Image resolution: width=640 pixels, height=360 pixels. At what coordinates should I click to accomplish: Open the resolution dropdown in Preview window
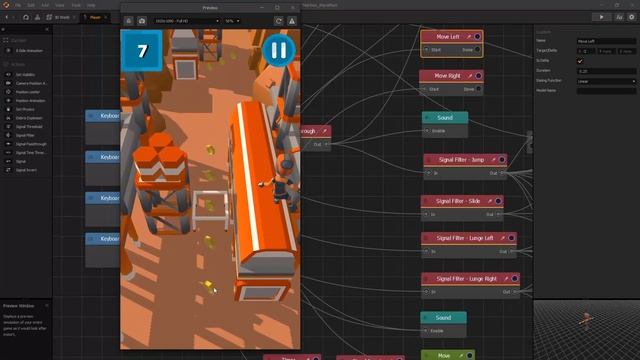pyautogui.click(x=187, y=21)
